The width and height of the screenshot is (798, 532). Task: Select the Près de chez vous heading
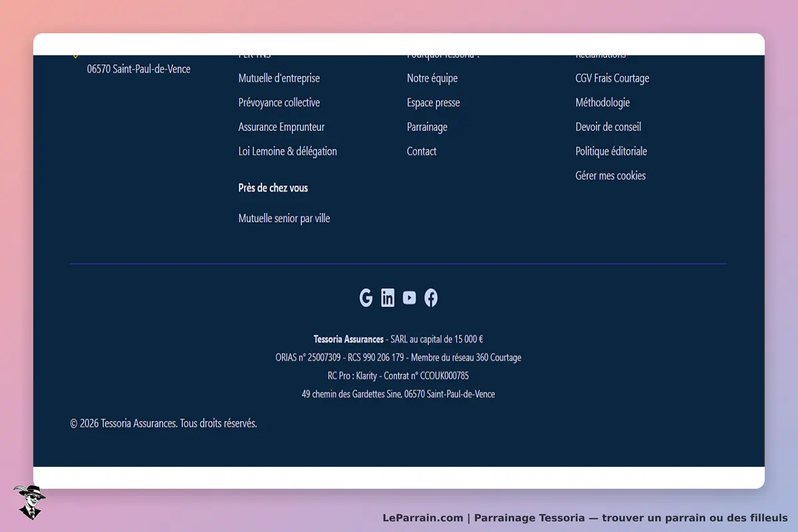click(273, 188)
